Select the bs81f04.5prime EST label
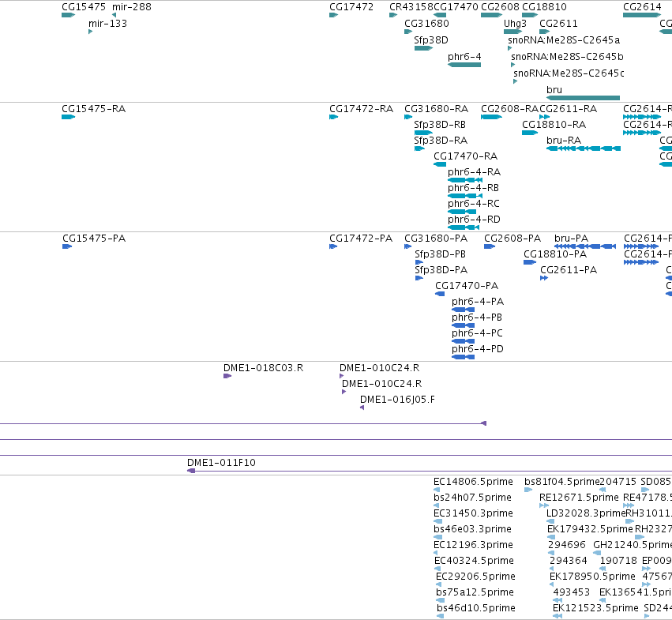The width and height of the screenshot is (672, 620). [x=562, y=482]
